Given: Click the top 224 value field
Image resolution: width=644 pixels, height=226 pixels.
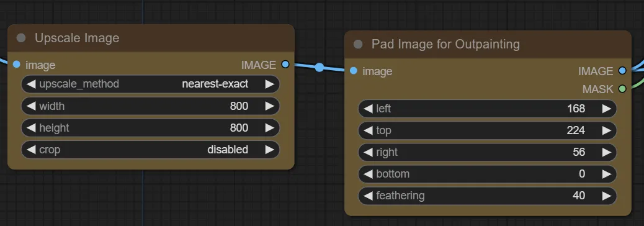Looking at the screenshot, I should click(488, 130).
